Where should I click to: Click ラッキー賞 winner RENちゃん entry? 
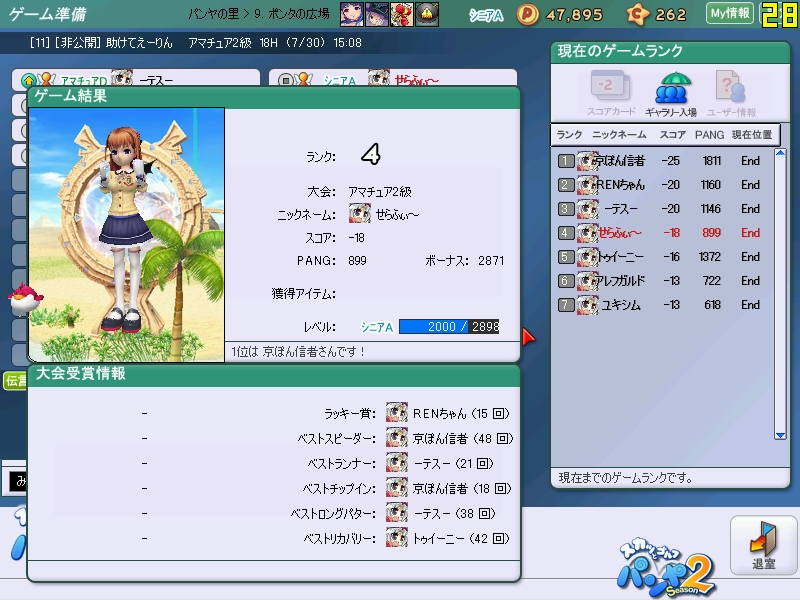[447, 413]
